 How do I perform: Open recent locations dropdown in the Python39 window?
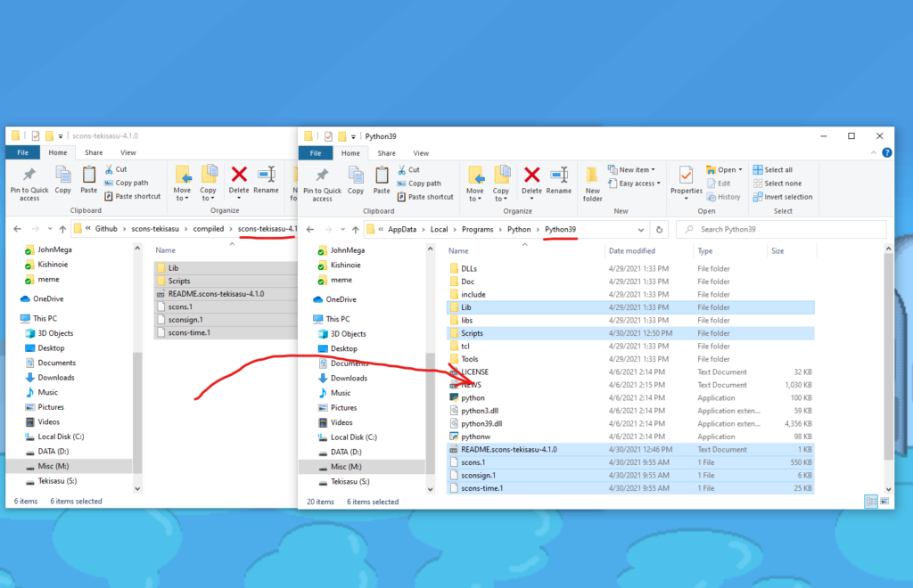pyautogui.click(x=342, y=229)
